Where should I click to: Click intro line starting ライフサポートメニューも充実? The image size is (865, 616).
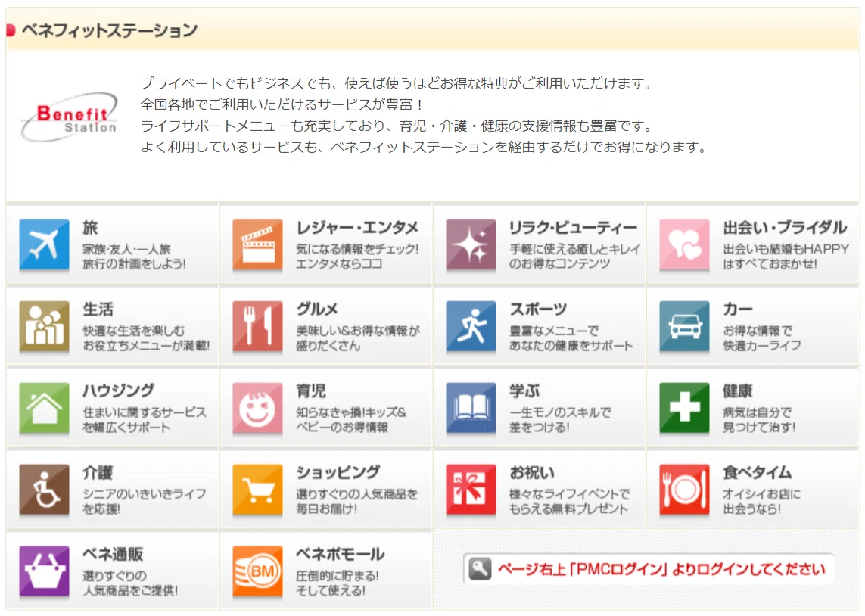[x=396, y=126]
